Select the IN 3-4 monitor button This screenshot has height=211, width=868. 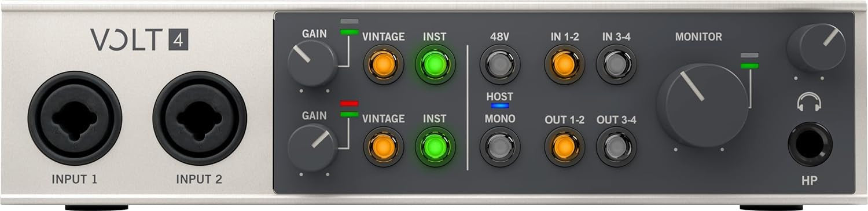[616, 64]
